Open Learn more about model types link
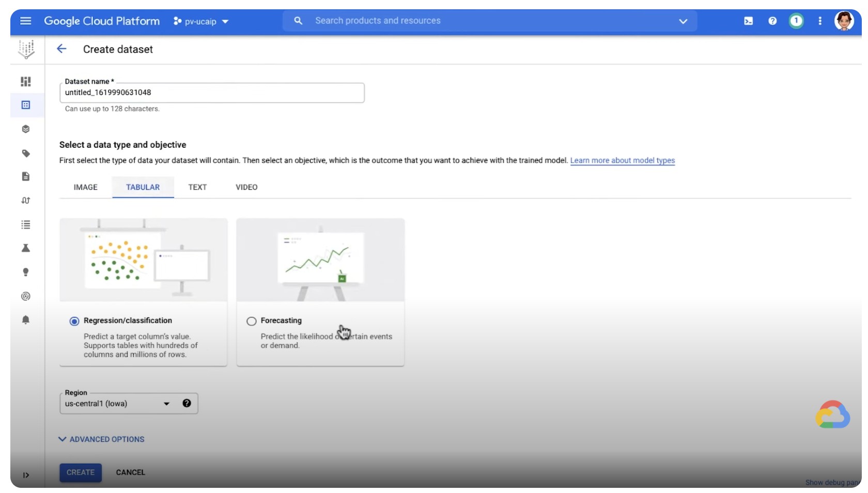The height and width of the screenshot is (493, 868). (x=622, y=161)
